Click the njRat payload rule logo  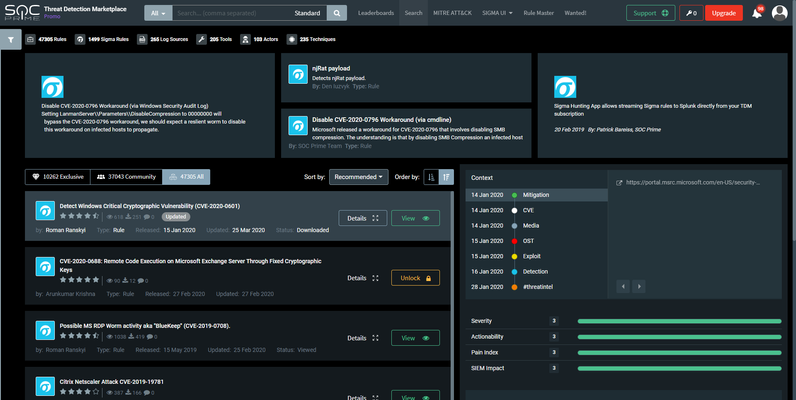point(298,74)
